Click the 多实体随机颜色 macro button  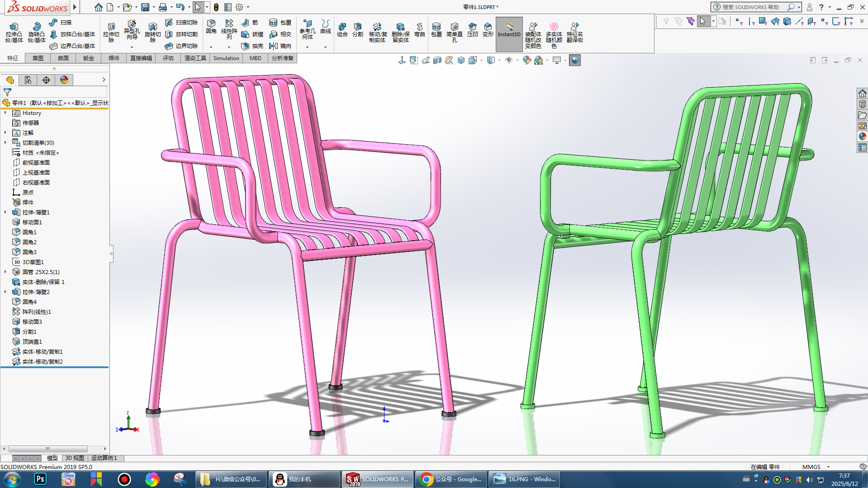point(554,35)
